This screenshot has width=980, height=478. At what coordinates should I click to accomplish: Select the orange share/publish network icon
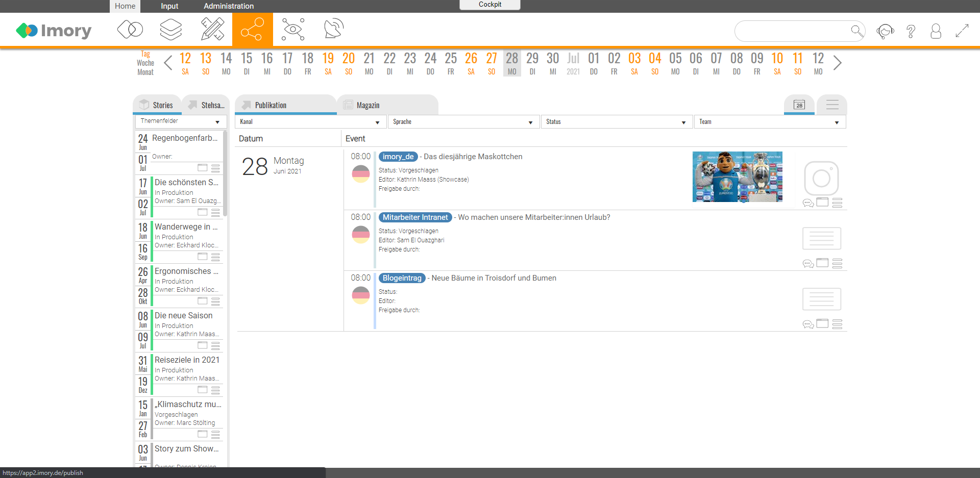[x=252, y=30]
